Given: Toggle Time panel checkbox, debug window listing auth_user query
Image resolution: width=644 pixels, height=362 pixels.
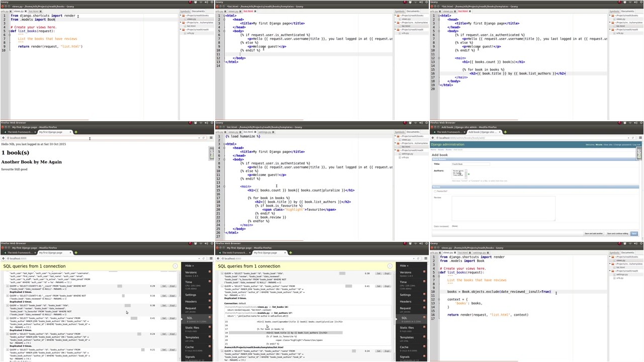Looking at the screenshot, I should click(210, 281).
